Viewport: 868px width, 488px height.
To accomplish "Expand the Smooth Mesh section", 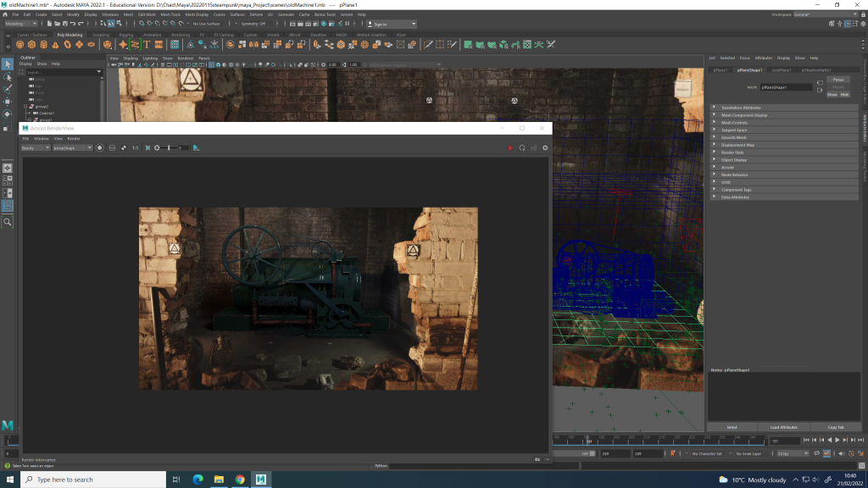I will [x=733, y=137].
